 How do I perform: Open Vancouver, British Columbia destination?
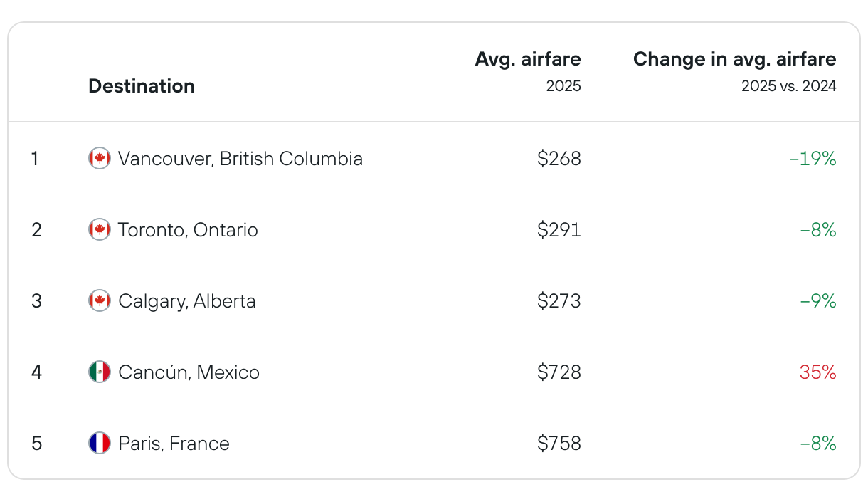[x=240, y=158]
